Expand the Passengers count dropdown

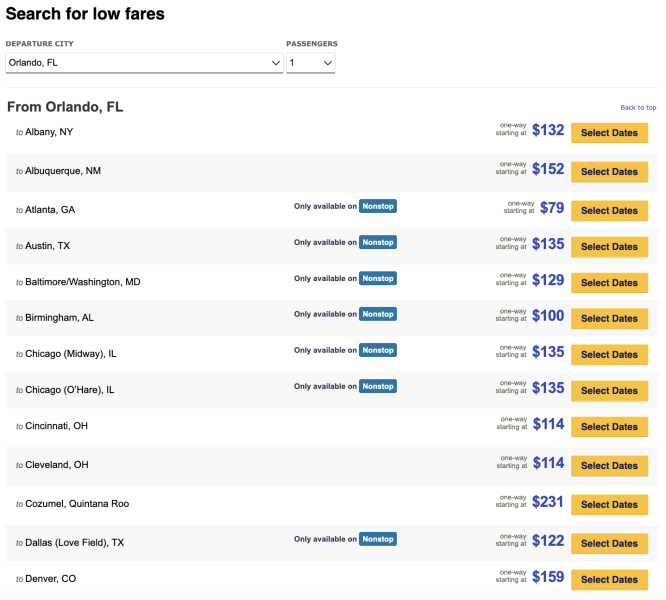point(310,63)
